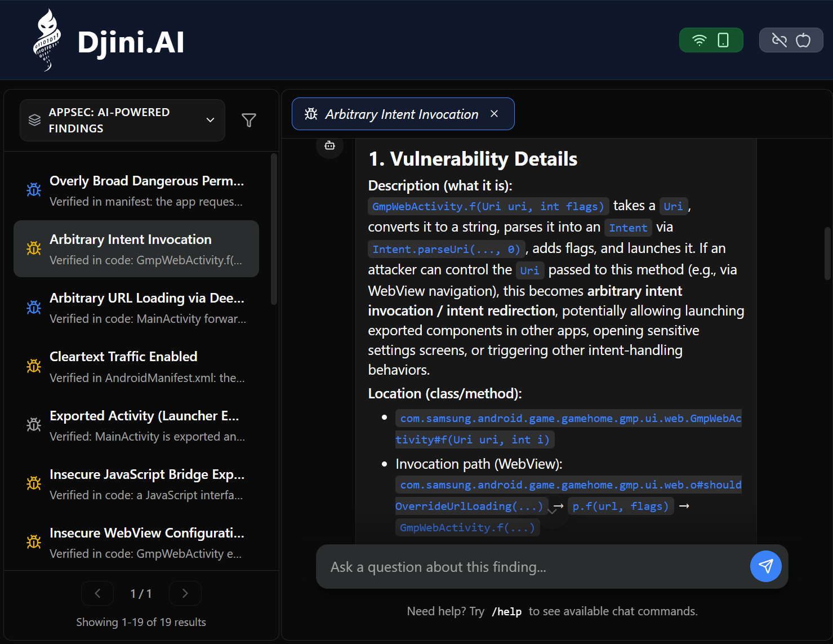
Task: Click the robot assistant avatar icon
Action: coord(330,145)
